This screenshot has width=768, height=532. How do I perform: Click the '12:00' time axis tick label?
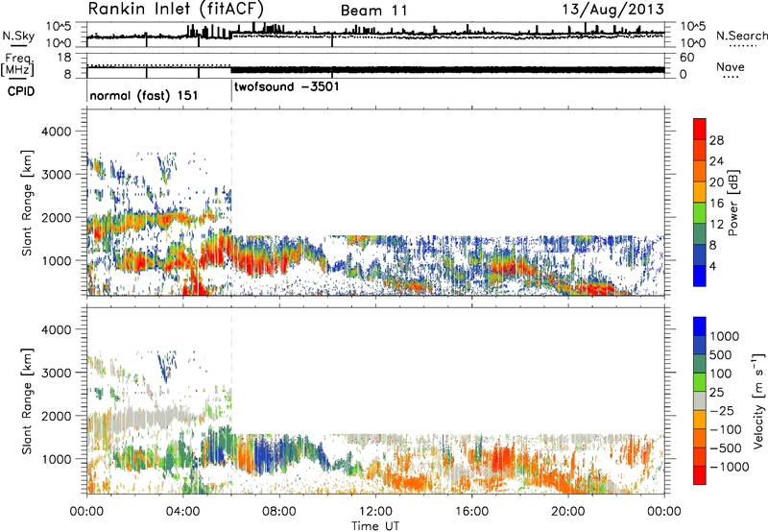click(x=375, y=512)
